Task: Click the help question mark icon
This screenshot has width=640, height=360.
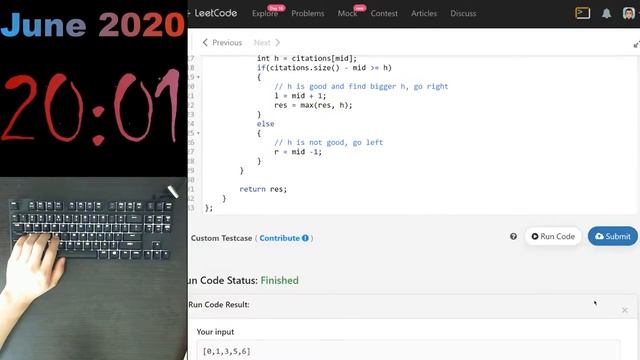Action: coord(513,236)
